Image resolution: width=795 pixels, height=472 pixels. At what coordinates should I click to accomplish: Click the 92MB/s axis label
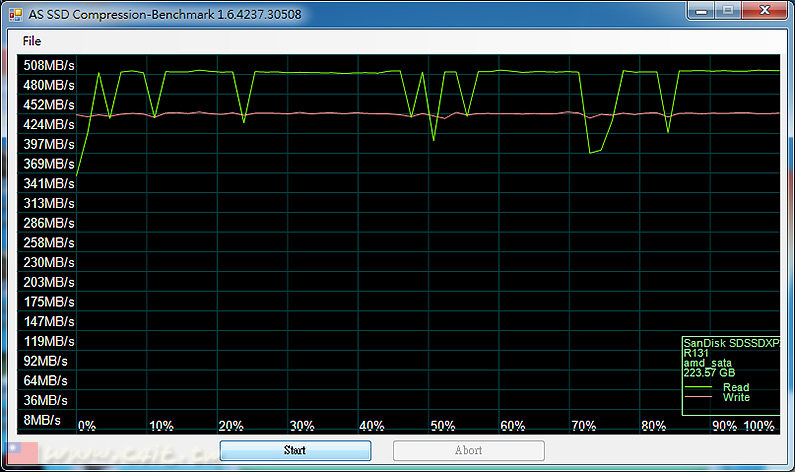click(x=45, y=361)
